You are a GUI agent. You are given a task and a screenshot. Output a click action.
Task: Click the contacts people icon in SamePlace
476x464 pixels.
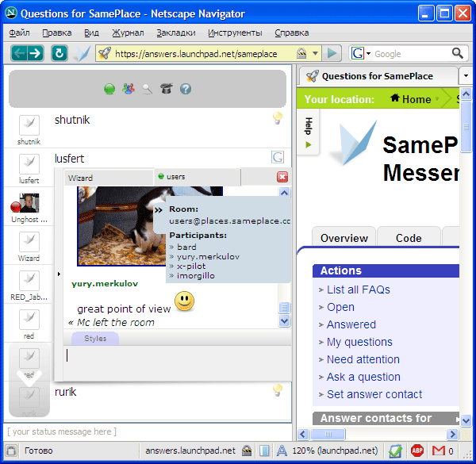(x=129, y=89)
